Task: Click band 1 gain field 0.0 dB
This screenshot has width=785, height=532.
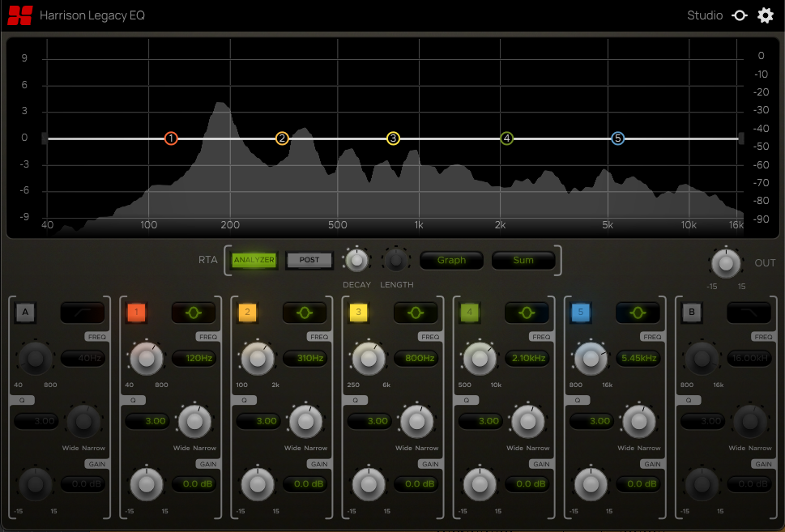Action: pyautogui.click(x=194, y=484)
